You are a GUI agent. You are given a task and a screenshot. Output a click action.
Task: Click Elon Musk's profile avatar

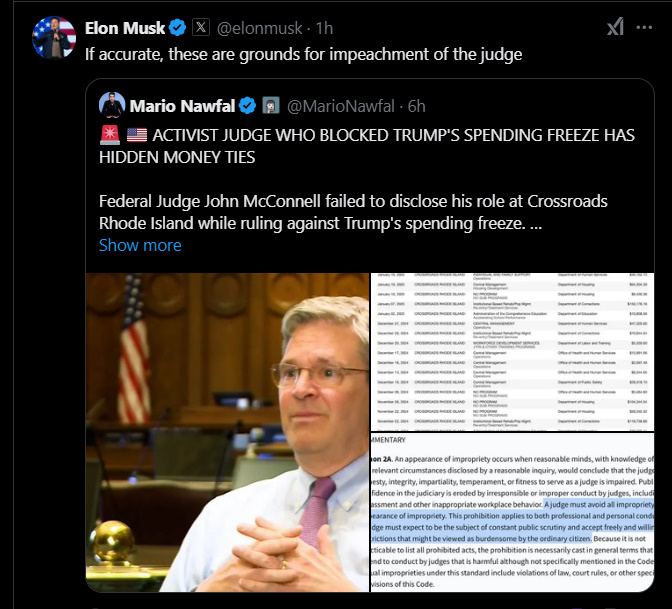click(x=54, y=37)
